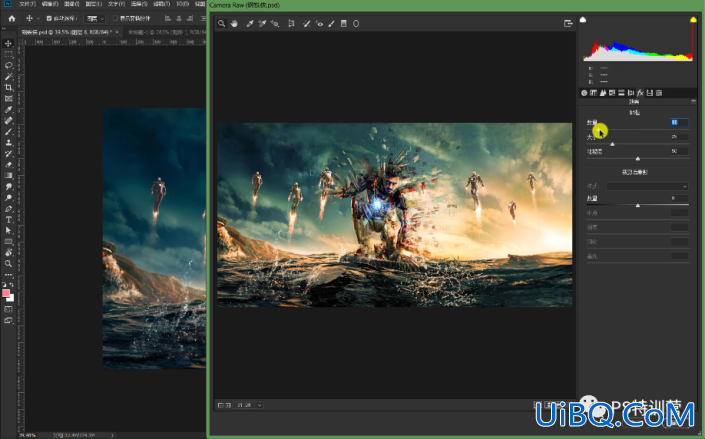Image resolution: width=705 pixels, height=439 pixels.
Task: Open the Move tool preset picker arrow
Action: coord(38,18)
